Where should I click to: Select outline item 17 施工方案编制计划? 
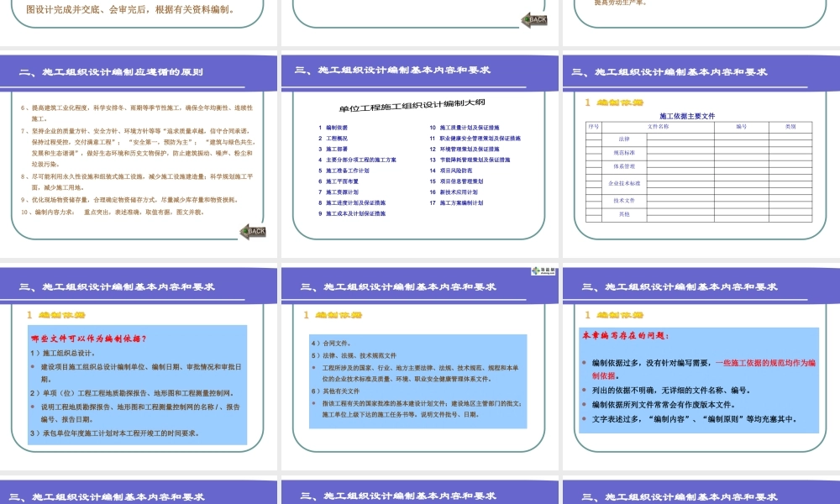pos(456,202)
